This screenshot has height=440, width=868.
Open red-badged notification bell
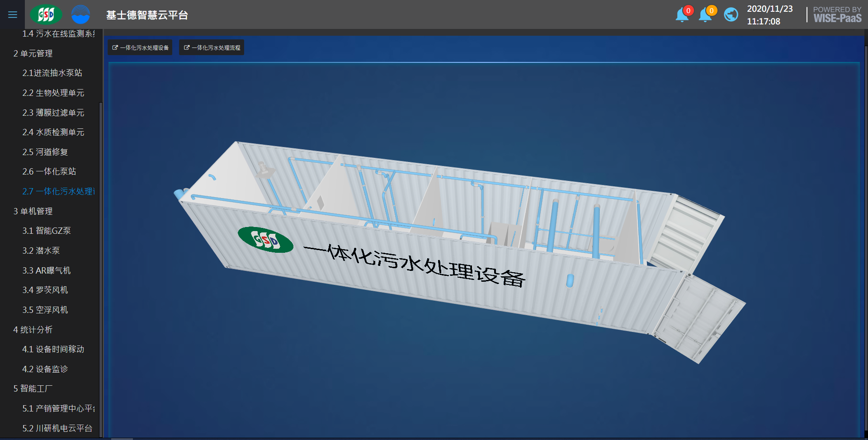point(683,15)
